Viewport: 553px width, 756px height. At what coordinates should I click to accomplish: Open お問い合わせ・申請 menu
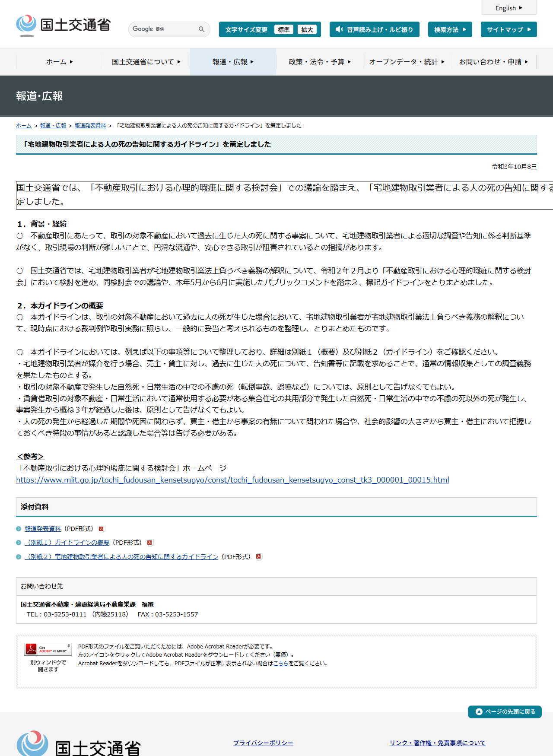click(x=493, y=62)
